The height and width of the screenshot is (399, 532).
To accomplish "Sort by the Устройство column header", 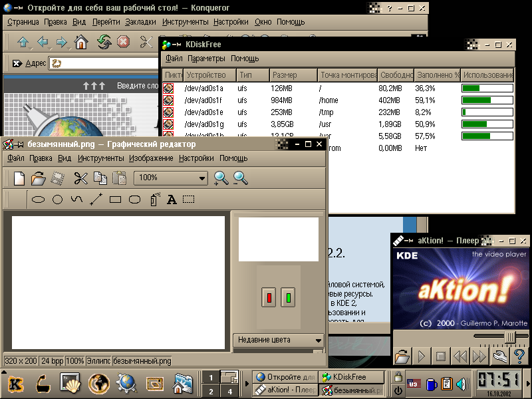I will pos(209,75).
